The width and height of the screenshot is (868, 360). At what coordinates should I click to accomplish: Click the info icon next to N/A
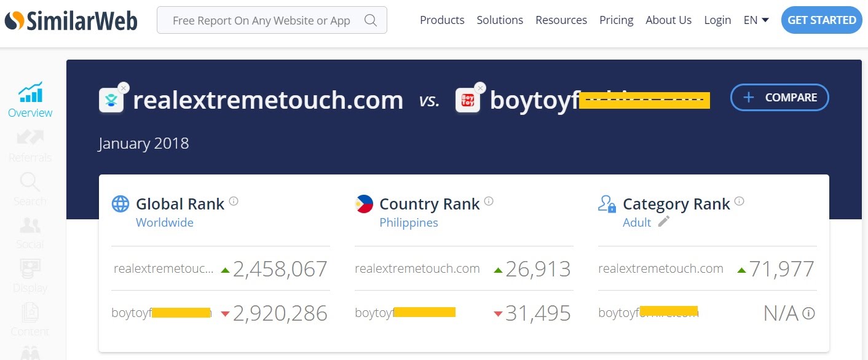809,313
